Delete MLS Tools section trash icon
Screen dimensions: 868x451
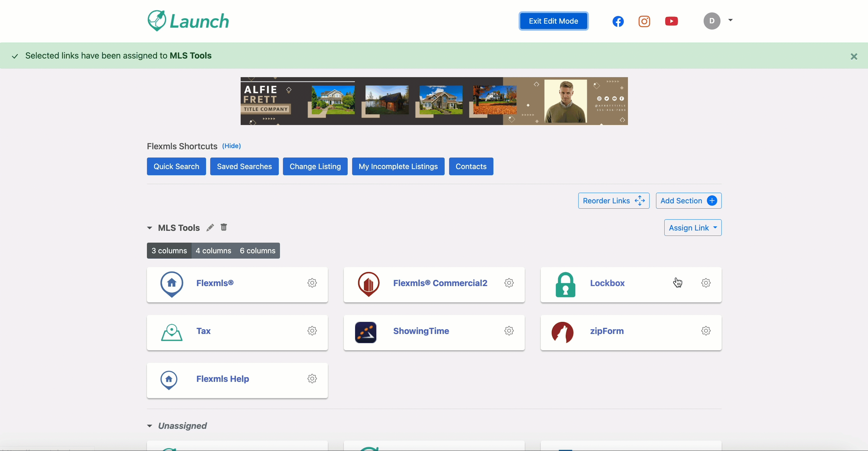(224, 227)
